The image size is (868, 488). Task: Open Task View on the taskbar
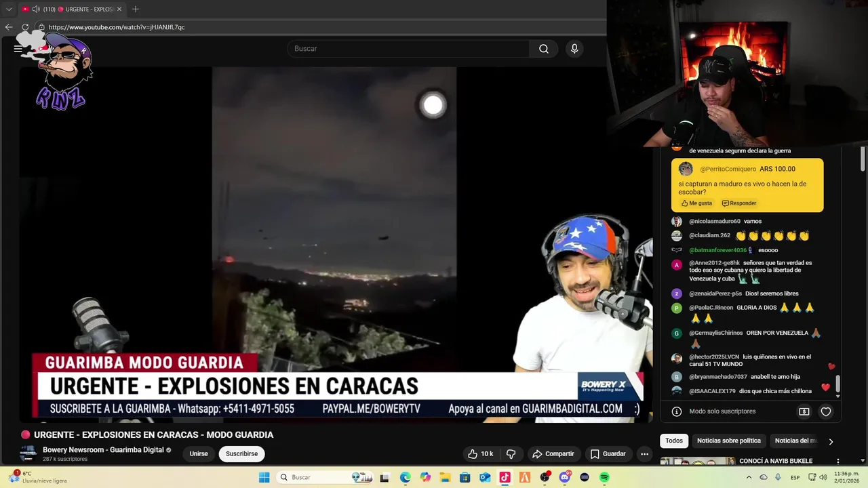(x=384, y=477)
